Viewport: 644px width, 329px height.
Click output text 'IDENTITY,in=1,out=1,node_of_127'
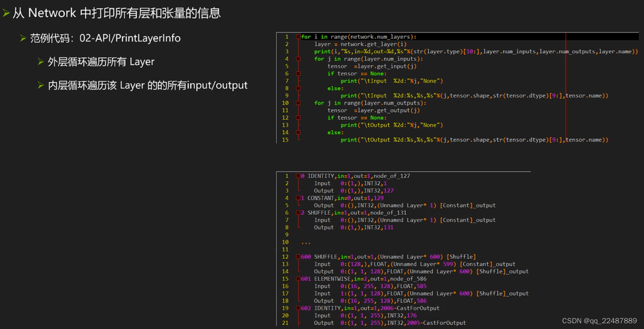click(x=359, y=176)
